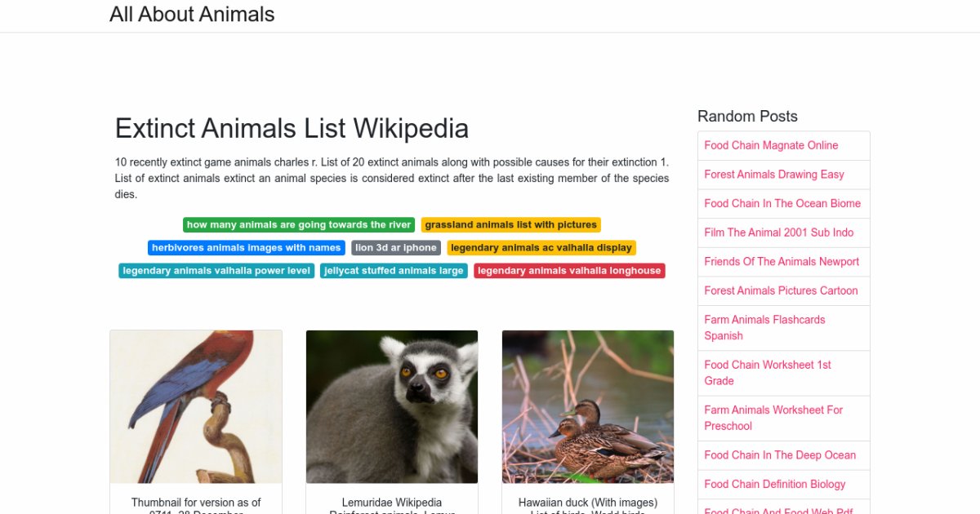Open the Hawaiian duck photo

point(588,406)
